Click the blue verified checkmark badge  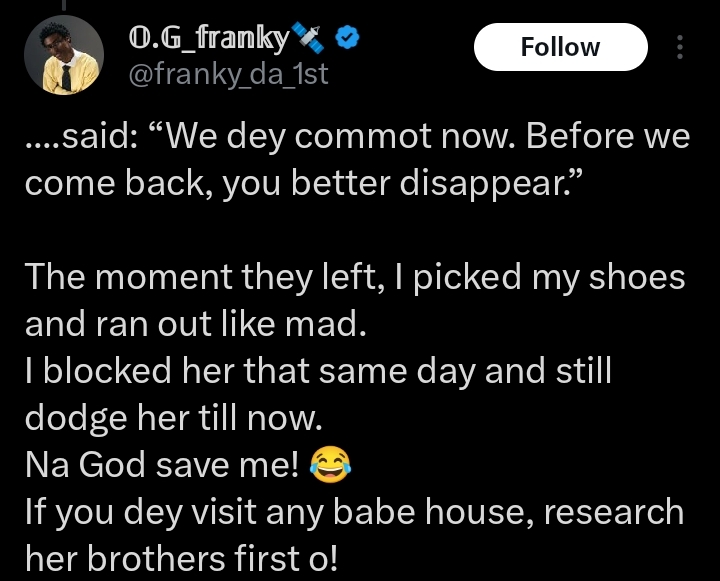(x=346, y=40)
